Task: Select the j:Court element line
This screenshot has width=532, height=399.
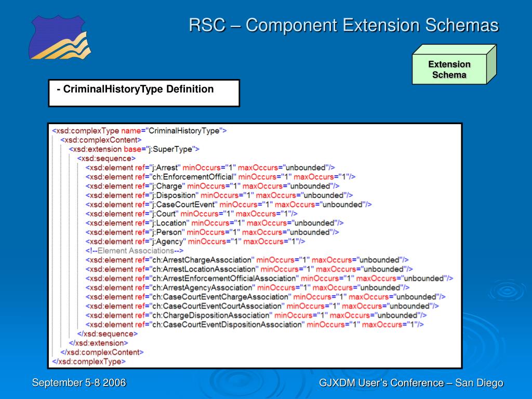Action: pyautogui.click(x=191, y=214)
